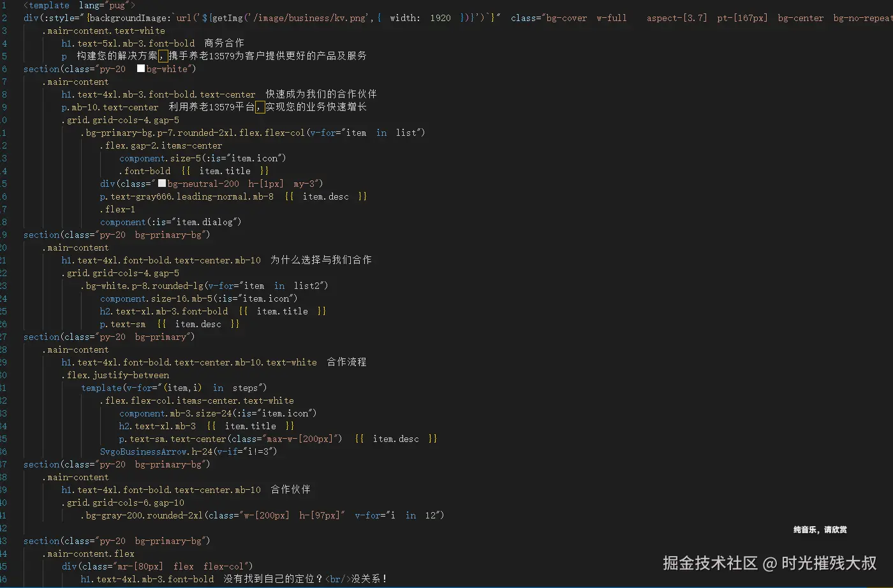This screenshot has height=588, width=893.
Task: Click the SvgoBusinessArrow component name
Action: point(142,451)
